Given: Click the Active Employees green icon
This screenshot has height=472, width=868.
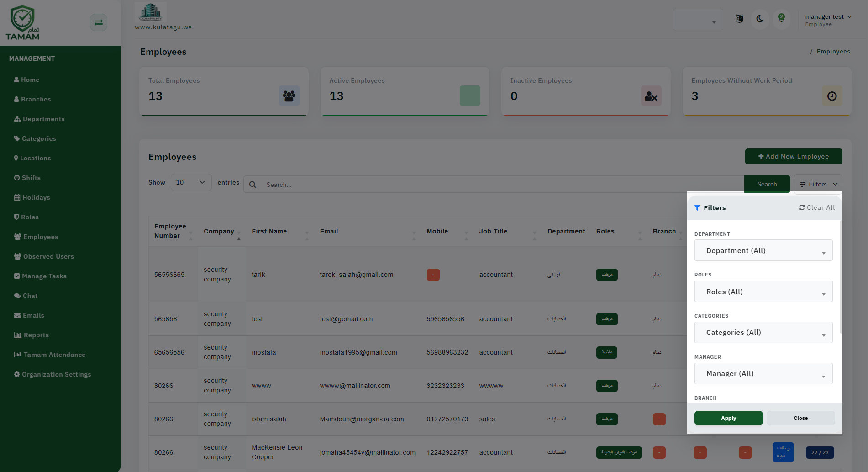Looking at the screenshot, I should click(470, 96).
